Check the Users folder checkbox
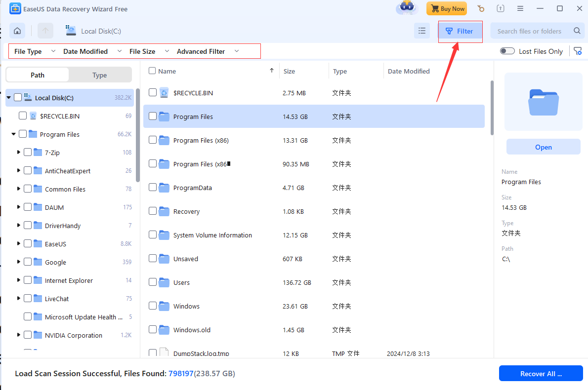Image resolution: width=588 pixels, height=390 pixels. [x=153, y=282]
